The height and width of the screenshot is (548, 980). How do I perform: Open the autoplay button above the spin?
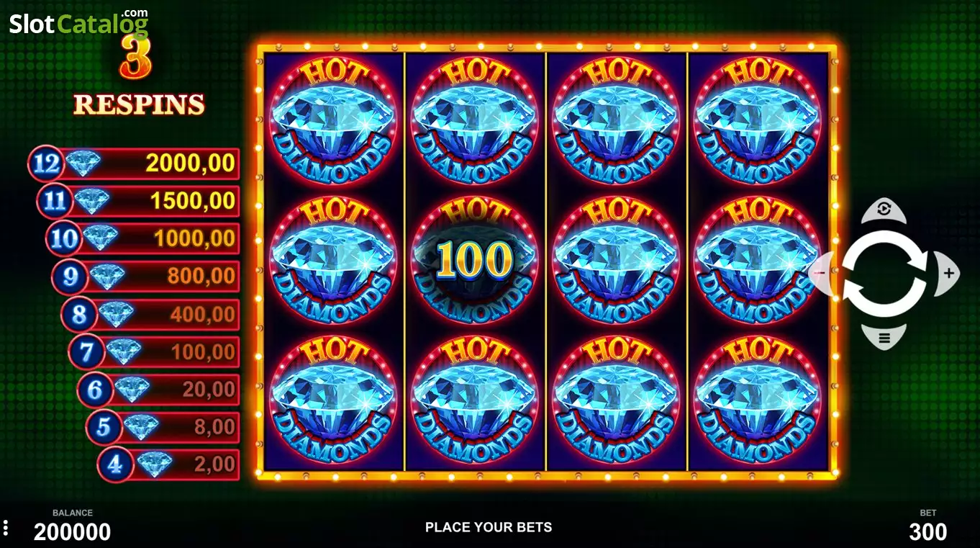pyautogui.click(x=884, y=210)
